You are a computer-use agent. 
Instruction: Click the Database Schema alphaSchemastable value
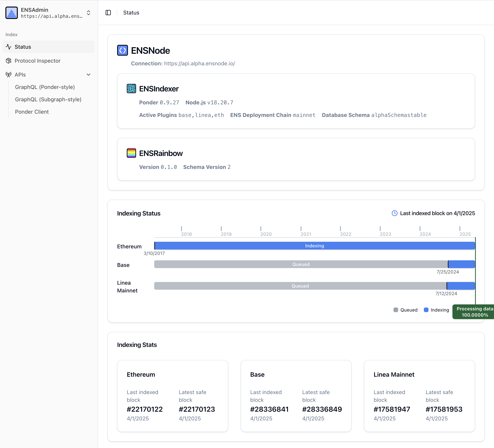[399, 115]
